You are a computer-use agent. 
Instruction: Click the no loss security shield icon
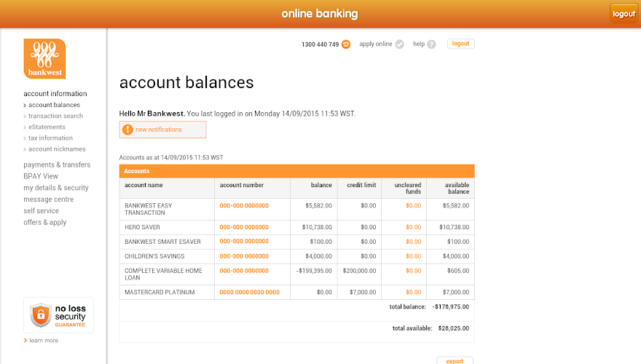click(41, 315)
